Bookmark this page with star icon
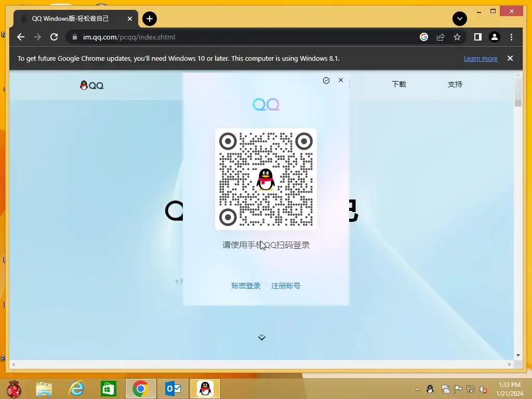The image size is (532, 399). (457, 37)
